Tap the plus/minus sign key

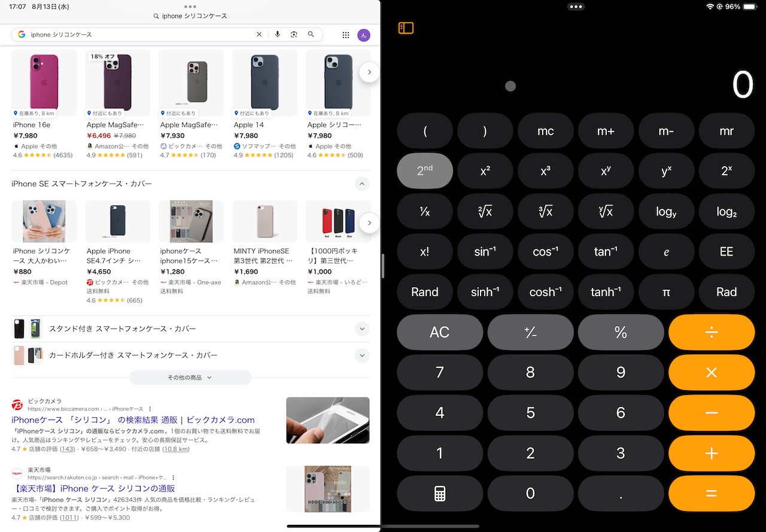coord(530,332)
